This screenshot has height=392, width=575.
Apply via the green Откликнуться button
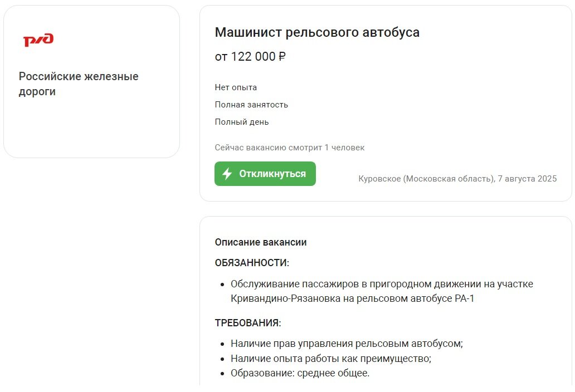coord(265,174)
